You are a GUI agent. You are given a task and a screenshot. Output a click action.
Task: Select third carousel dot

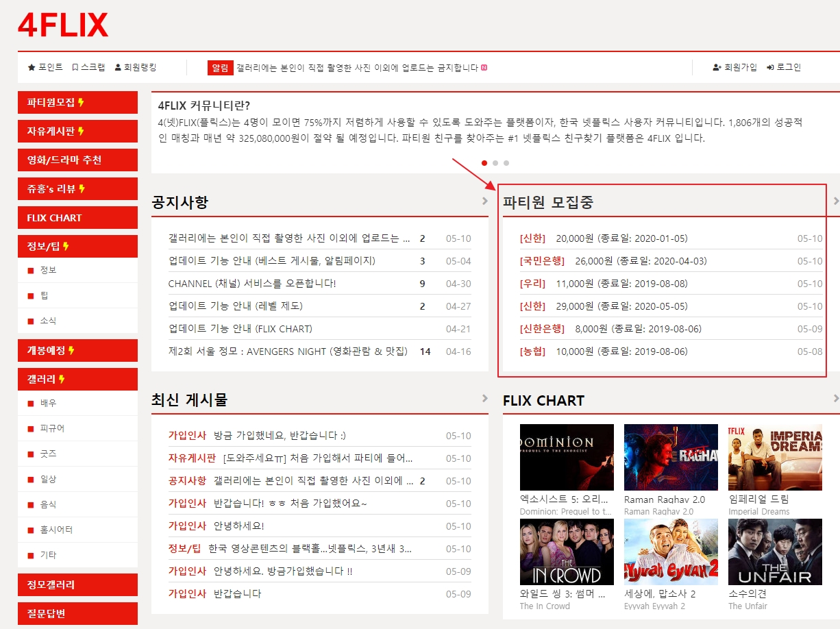click(506, 163)
